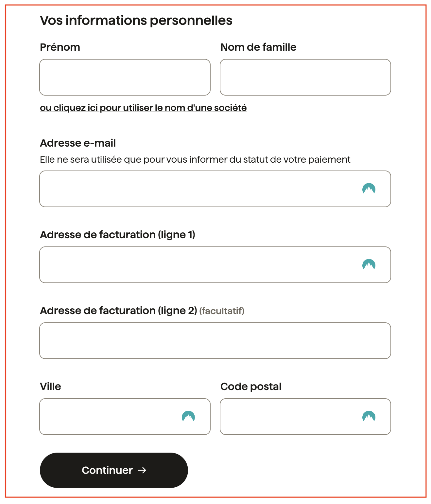The image size is (431, 504).
Task: Click the Ville label
Action: 50,387
